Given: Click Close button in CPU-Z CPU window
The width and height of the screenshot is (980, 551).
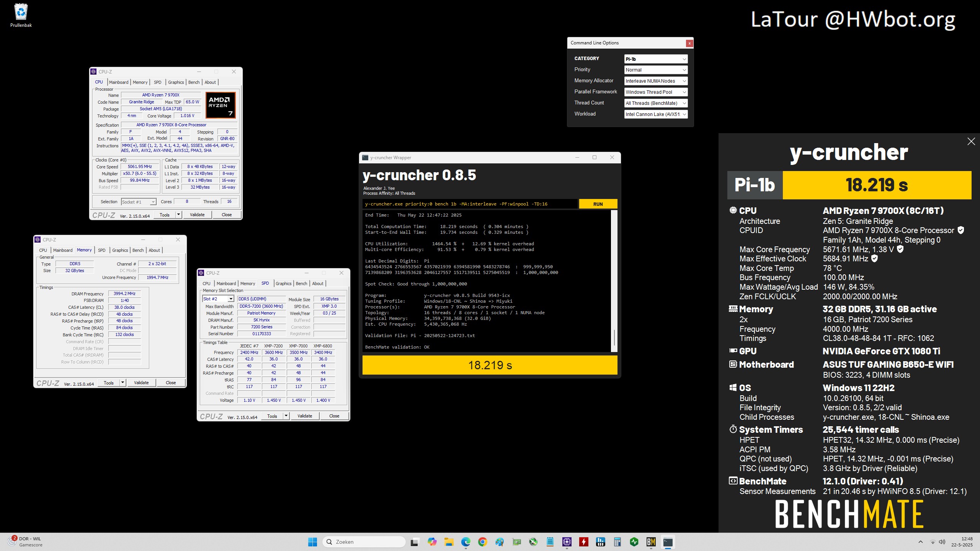Looking at the screenshot, I should tap(227, 215).
